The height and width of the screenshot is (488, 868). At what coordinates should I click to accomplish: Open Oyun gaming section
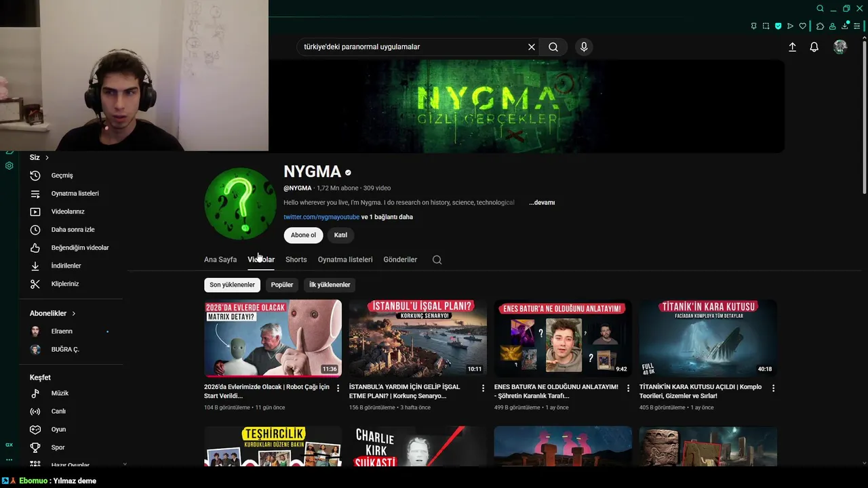[x=71, y=429]
